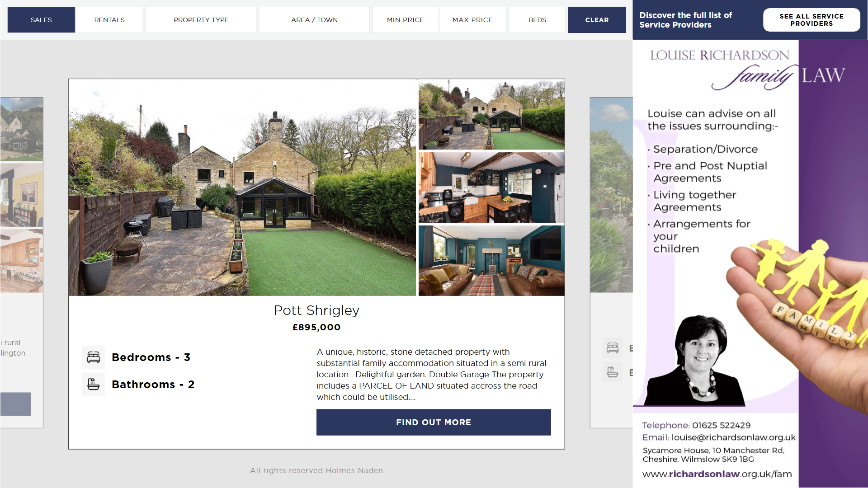Click the CLEAR filters button
The height and width of the screenshot is (488, 868).
597,20
